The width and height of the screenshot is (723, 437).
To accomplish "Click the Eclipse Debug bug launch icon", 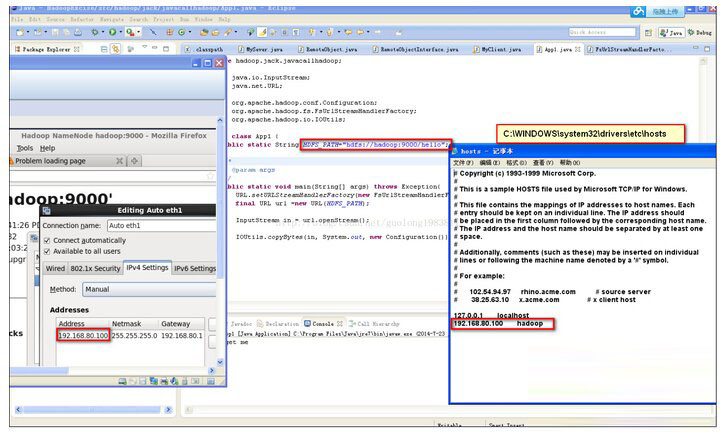I will point(95,32).
